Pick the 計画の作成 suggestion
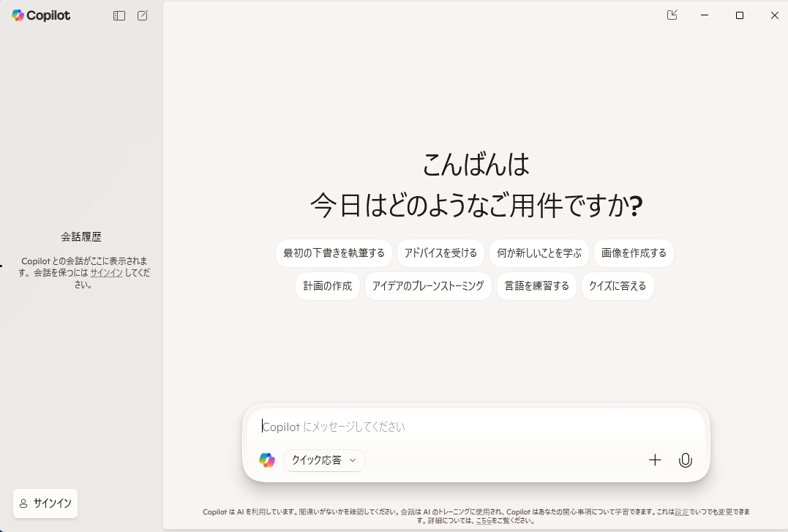This screenshot has height=532, width=788. 328,286
